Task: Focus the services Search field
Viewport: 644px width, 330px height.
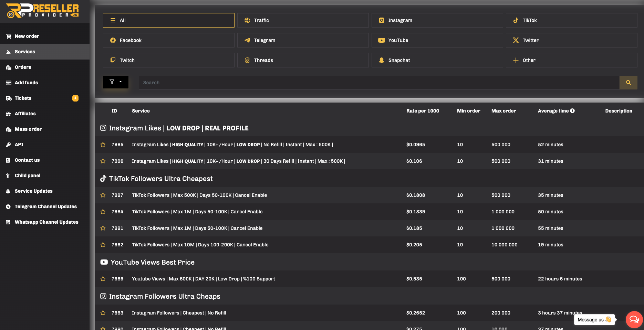Action: coord(379,83)
